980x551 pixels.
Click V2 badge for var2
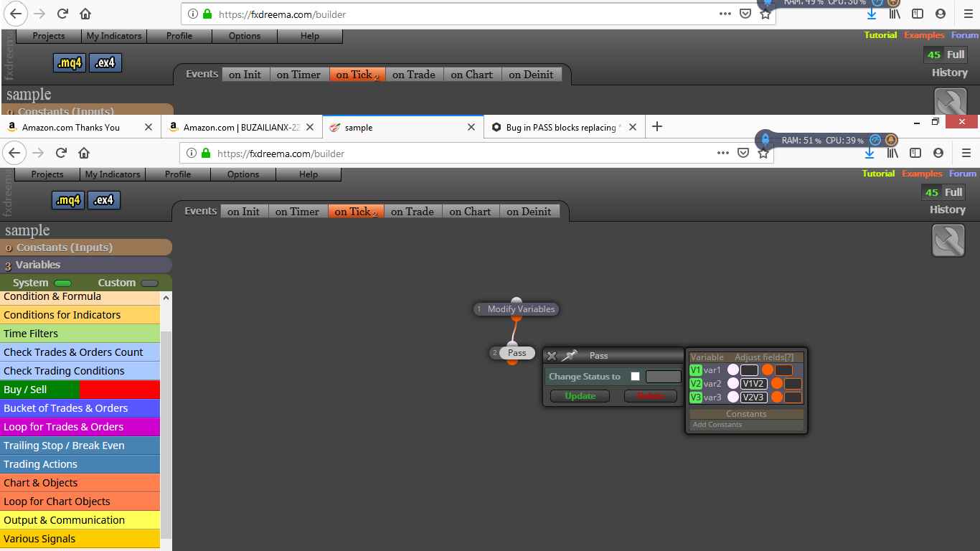coord(696,384)
